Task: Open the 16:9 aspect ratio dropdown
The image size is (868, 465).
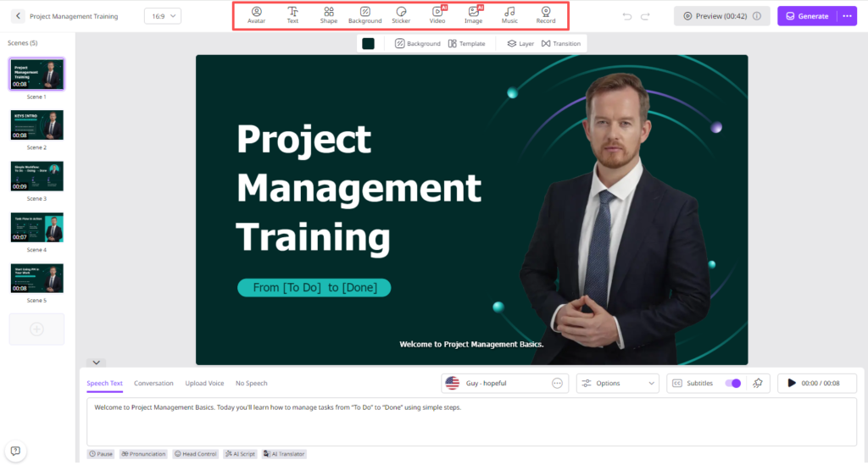Action: tap(162, 16)
